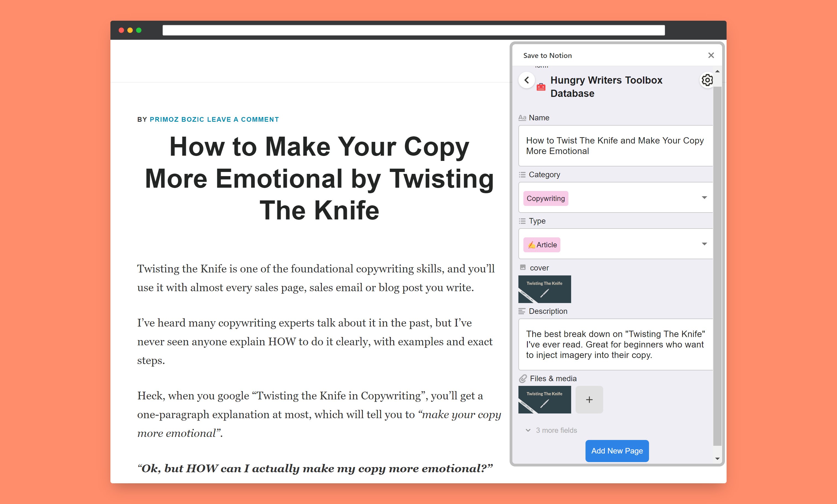Click the Description text lines icon
837x504 pixels.
[x=522, y=311]
